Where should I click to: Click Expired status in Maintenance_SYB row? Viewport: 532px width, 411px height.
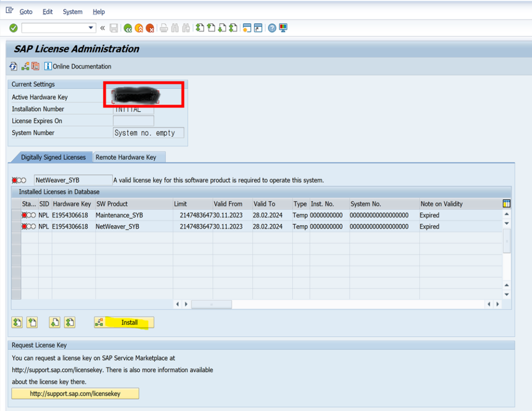[x=429, y=215]
